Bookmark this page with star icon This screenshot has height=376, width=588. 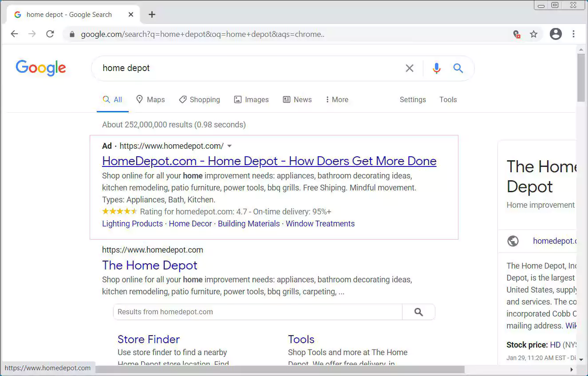(533, 34)
